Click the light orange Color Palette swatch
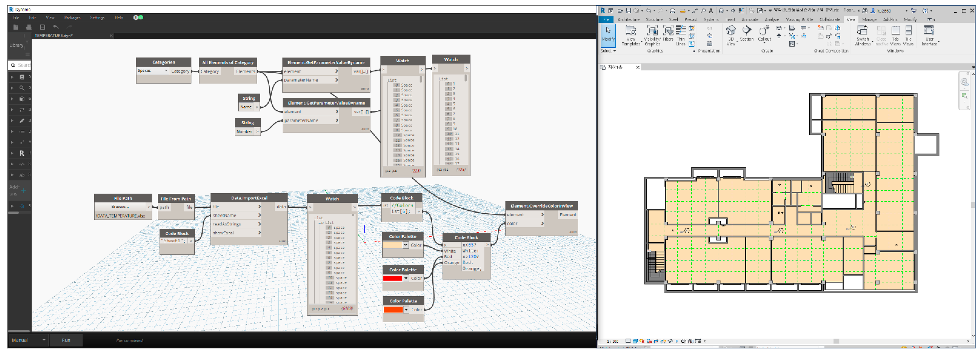Screen dimensions: 980x352 pos(392,245)
